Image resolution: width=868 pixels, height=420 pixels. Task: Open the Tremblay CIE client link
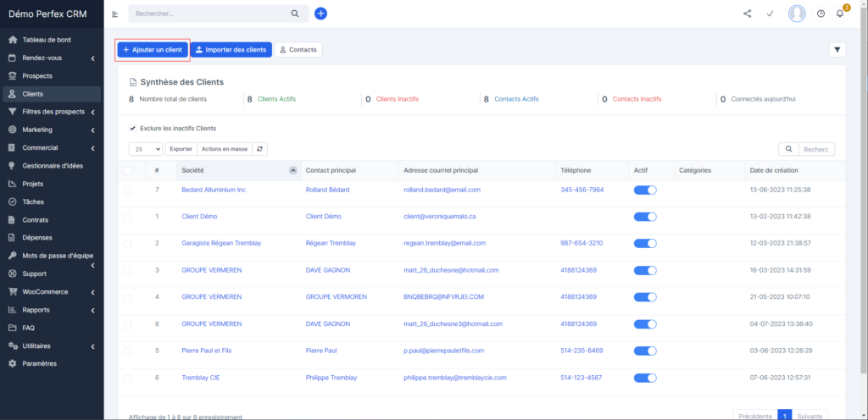(x=200, y=378)
